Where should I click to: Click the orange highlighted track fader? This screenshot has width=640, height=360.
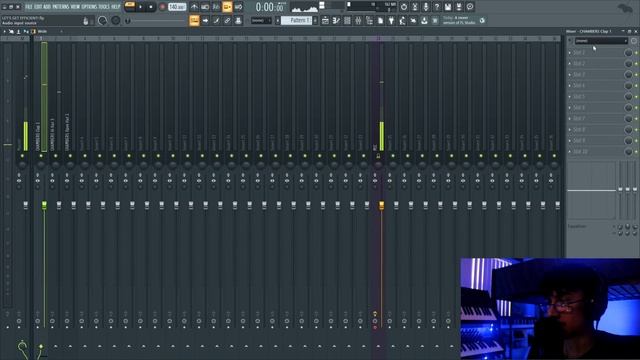tap(382, 205)
